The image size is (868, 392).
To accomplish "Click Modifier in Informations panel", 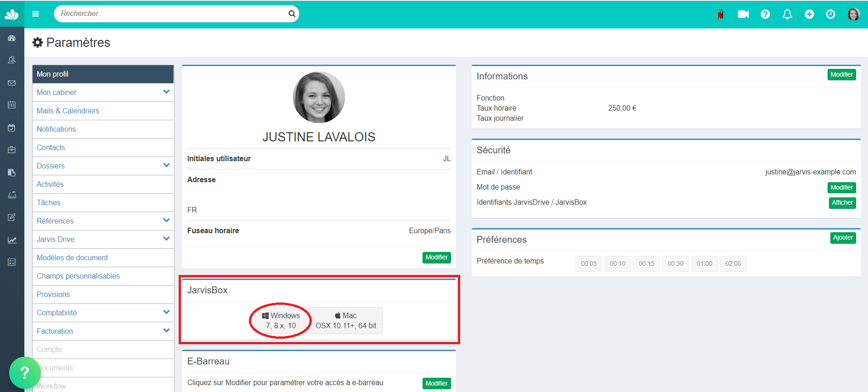I will tap(841, 74).
